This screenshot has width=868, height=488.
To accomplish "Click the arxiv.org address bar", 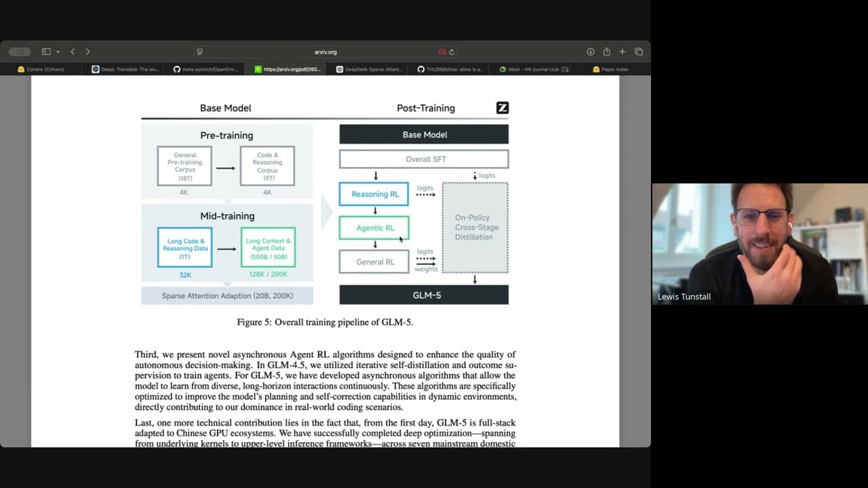I will (x=325, y=51).
